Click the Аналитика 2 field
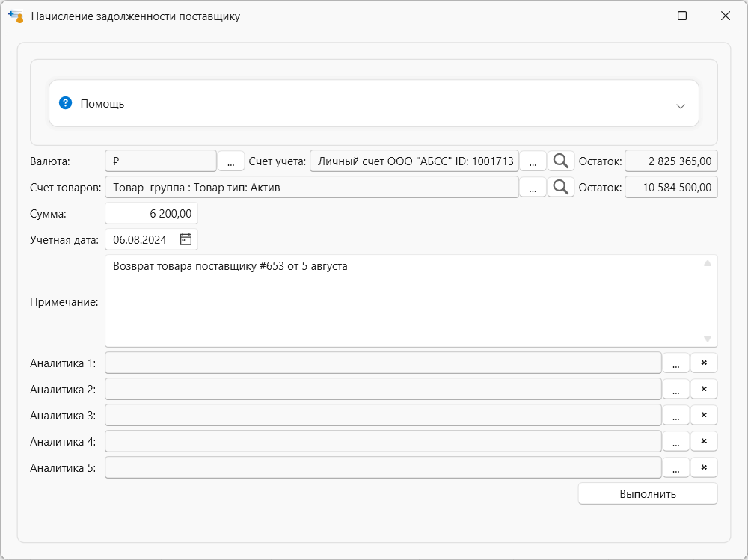748x560 pixels. tap(383, 390)
